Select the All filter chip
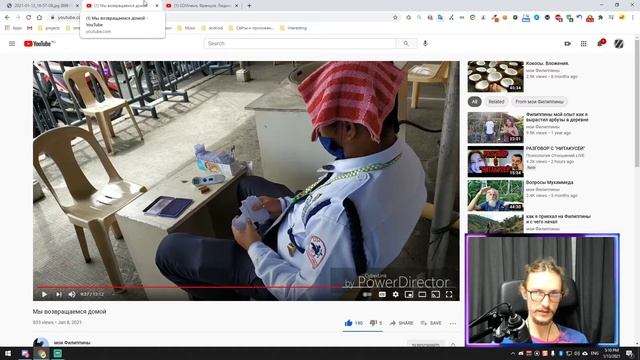The image size is (640, 360). coord(474,102)
